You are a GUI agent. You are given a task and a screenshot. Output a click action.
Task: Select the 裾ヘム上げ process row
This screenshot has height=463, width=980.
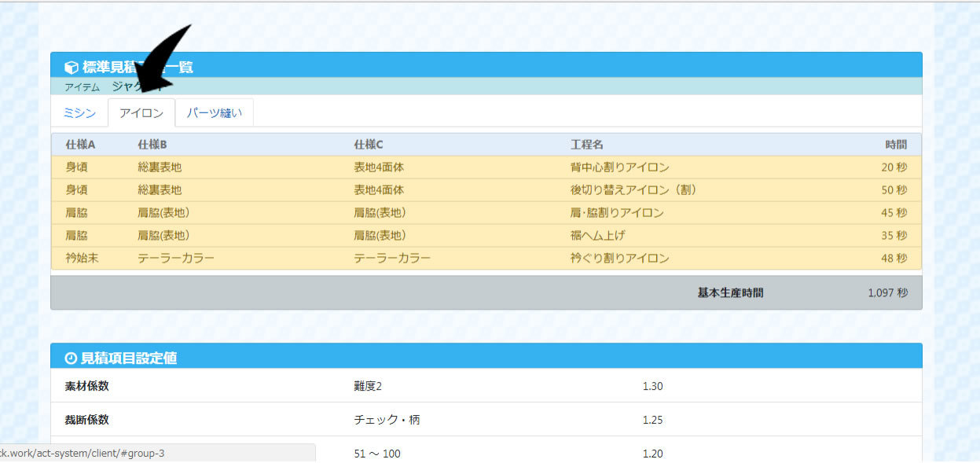pos(598,236)
